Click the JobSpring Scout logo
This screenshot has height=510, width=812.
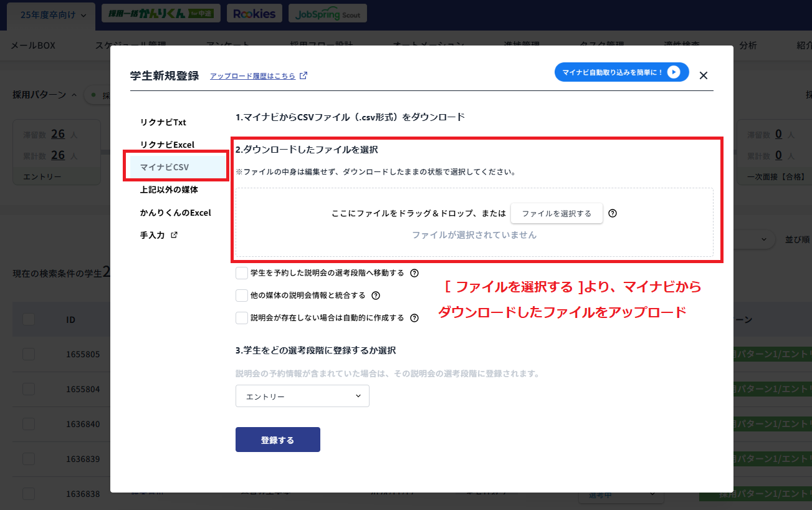tap(328, 13)
